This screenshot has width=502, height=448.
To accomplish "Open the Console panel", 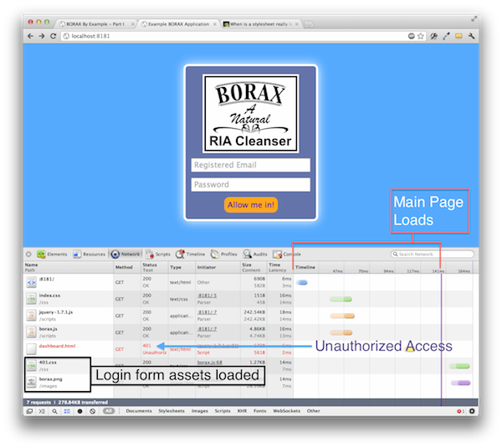I will pyautogui.click(x=286, y=254).
